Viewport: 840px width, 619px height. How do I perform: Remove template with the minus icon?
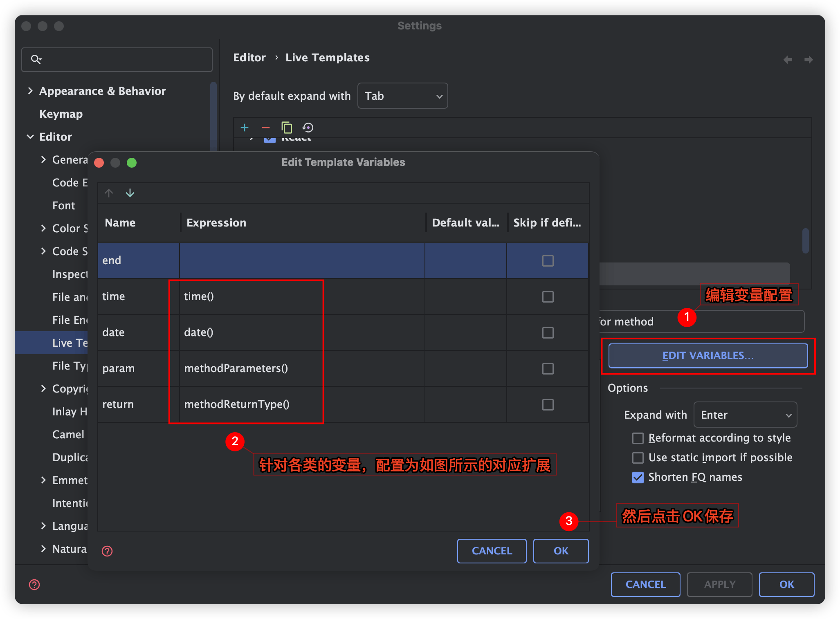[x=266, y=128]
